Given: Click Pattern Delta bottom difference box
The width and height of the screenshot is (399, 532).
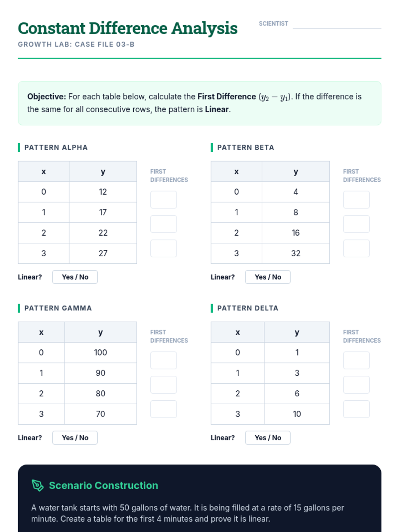Looking at the screenshot, I should tap(356, 409).
